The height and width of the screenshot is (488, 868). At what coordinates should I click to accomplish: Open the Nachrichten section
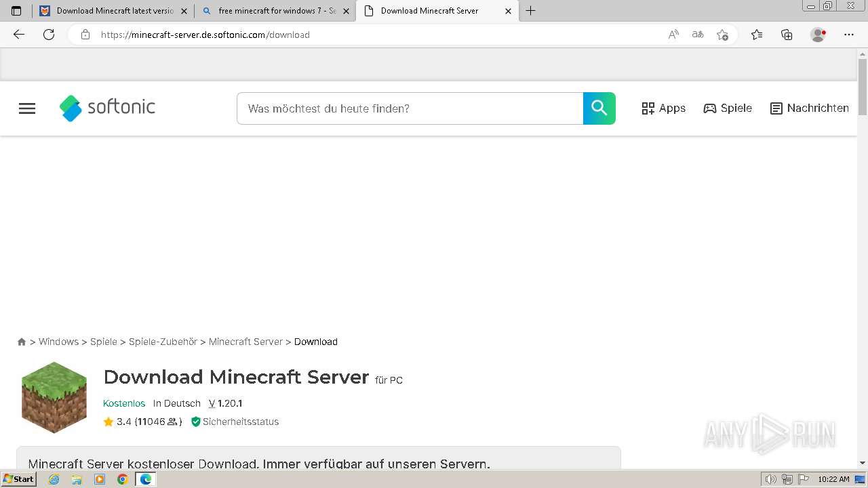[810, 108]
